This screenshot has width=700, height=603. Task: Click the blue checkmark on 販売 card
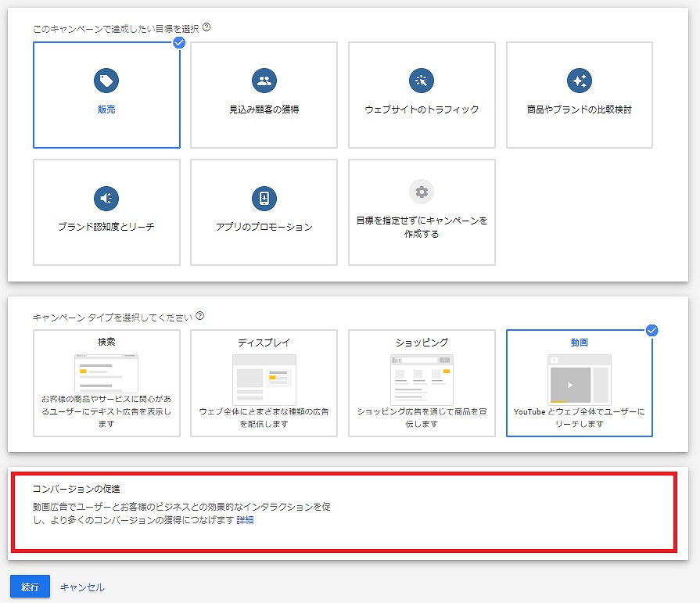pyautogui.click(x=179, y=42)
